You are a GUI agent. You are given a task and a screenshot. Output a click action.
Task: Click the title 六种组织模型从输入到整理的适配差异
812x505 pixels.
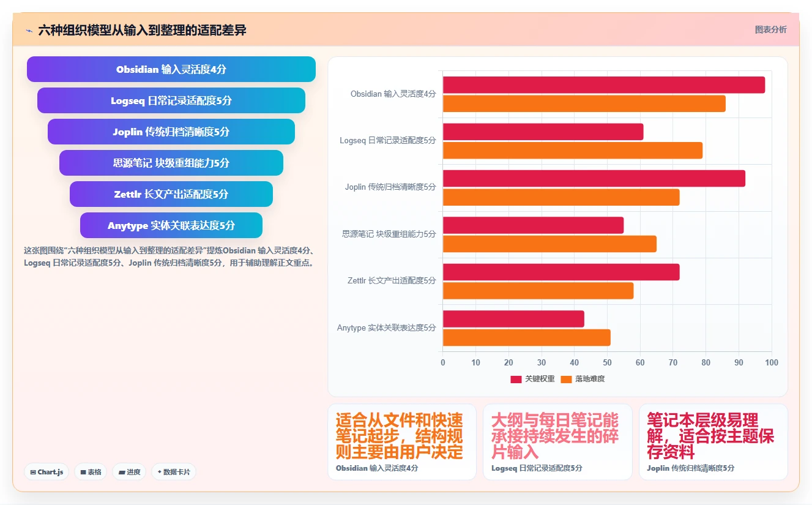142,30
